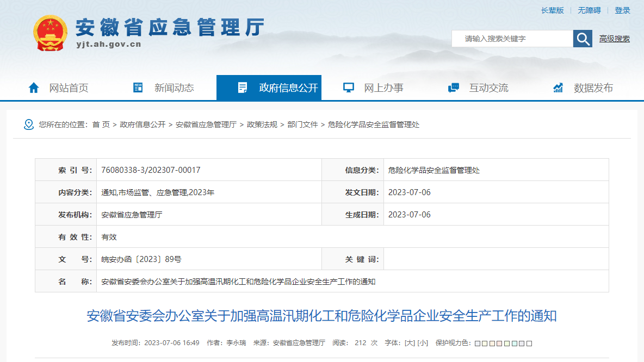This screenshot has height=362, width=644.
Task: Select the 政府信息公开 navigation tab
Action: [x=269, y=88]
